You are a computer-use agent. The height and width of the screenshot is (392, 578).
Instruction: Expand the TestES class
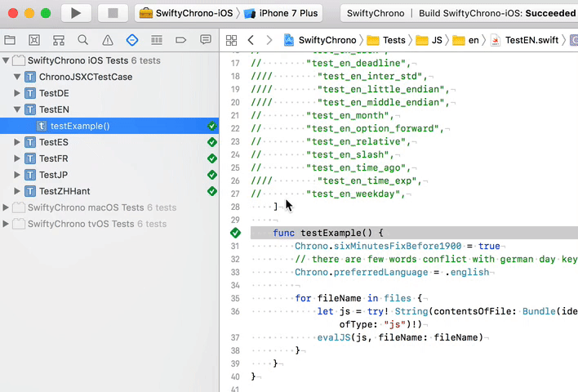tap(17, 142)
